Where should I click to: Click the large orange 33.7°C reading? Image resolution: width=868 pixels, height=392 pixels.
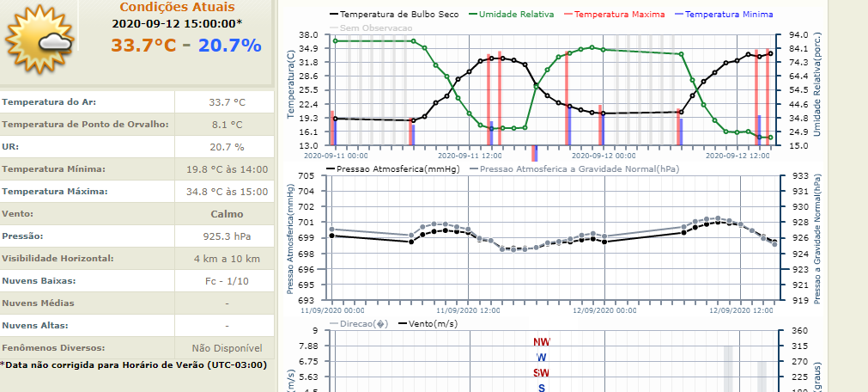144,45
